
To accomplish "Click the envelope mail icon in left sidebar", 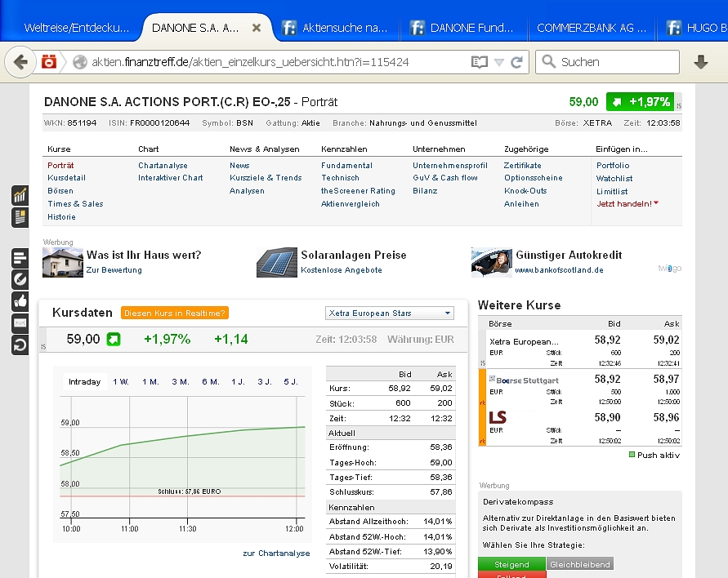I will (20, 322).
